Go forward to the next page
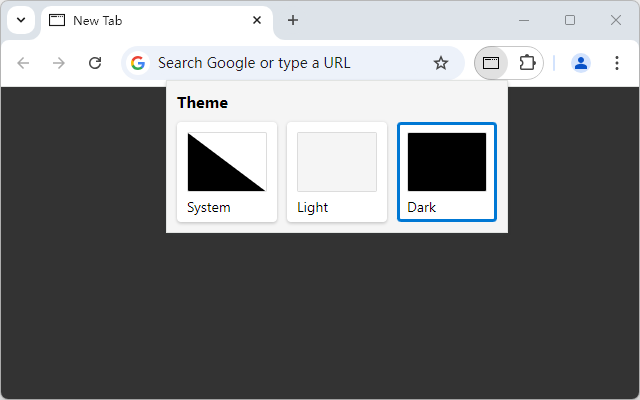Image resolution: width=640 pixels, height=400 pixels. (59, 63)
